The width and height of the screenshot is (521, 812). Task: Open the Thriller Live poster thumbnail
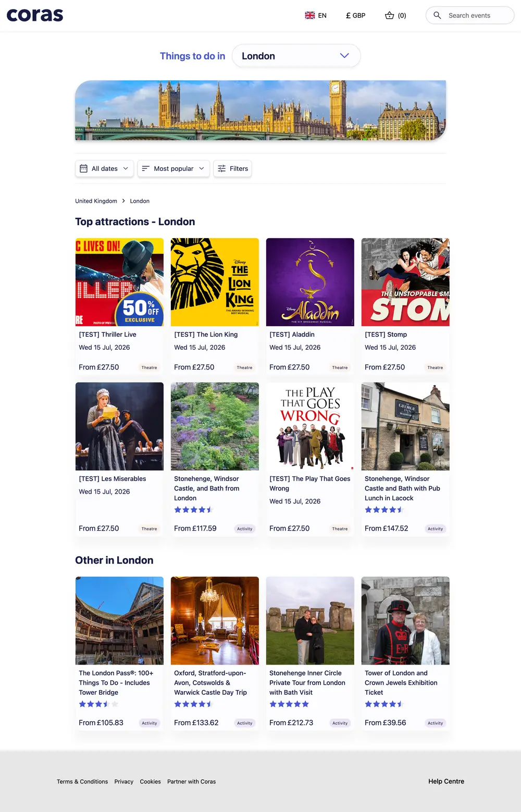click(119, 282)
